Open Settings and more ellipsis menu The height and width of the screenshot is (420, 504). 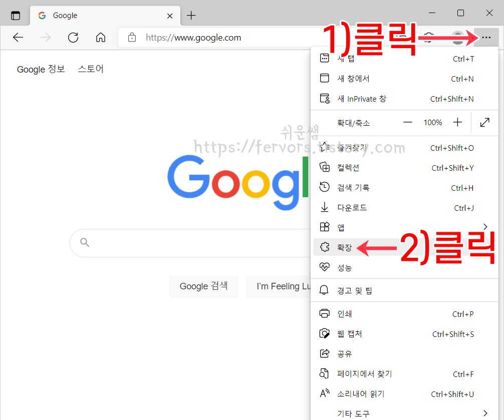486,38
